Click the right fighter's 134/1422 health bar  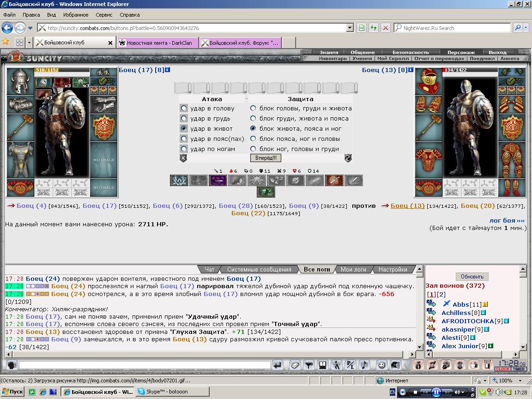point(470,70)
